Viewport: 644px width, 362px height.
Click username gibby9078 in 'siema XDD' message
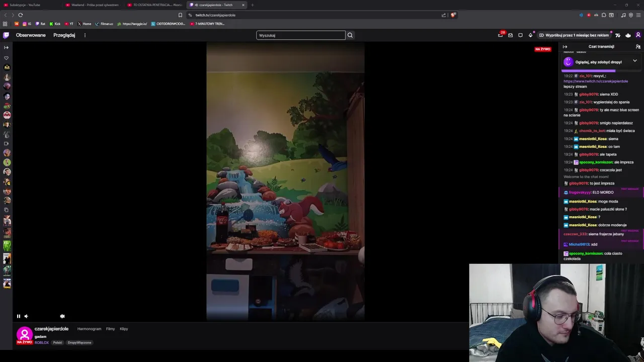coord(588,94)
